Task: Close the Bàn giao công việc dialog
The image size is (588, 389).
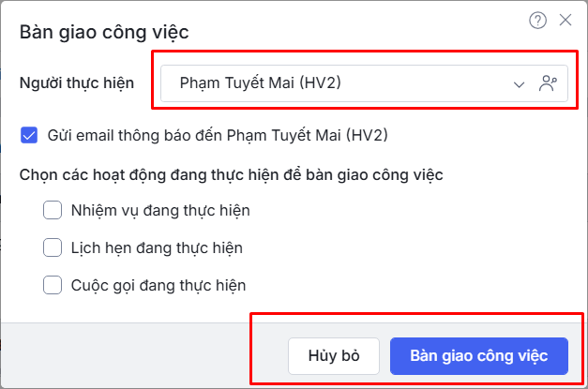Action: [x=565, y=20]
